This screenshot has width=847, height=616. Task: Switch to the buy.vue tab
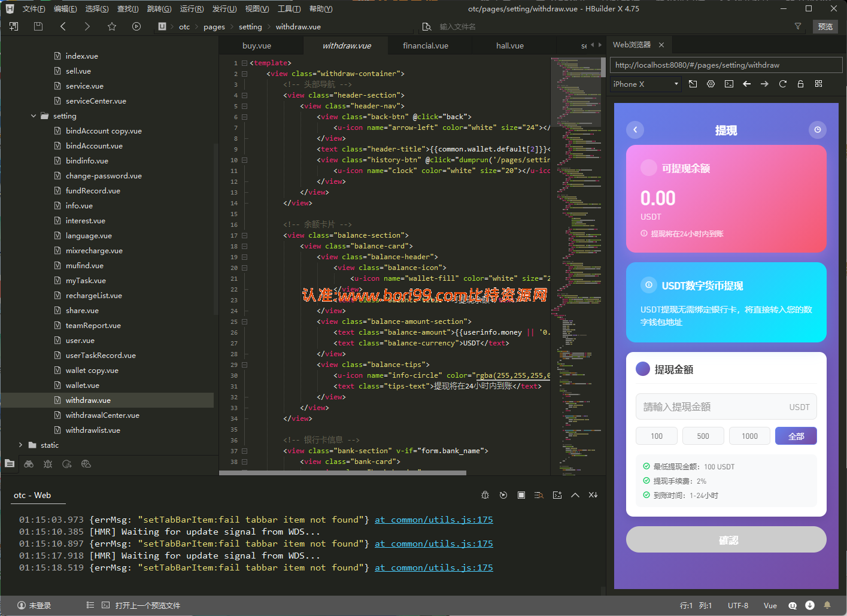click(x=257, y=45)
